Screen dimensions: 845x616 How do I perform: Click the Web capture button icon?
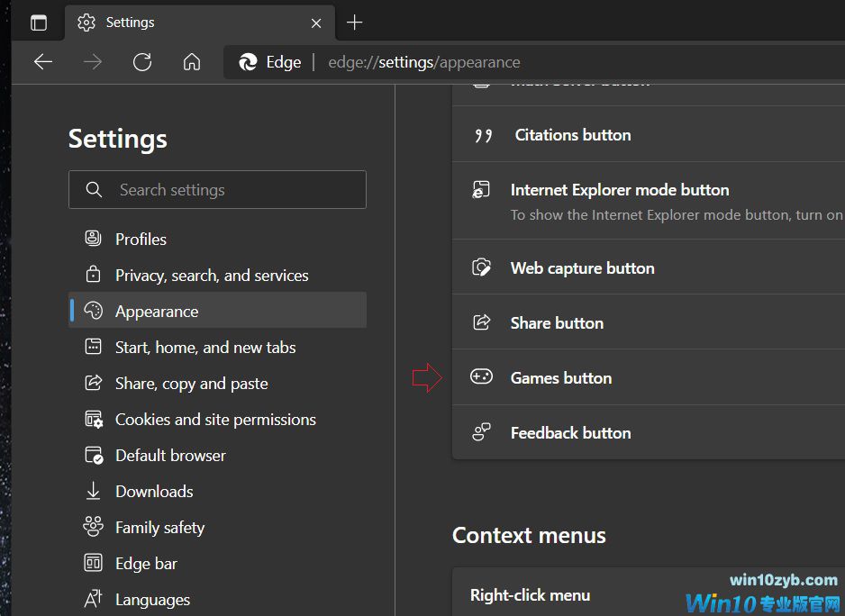(x=482, y=267)
